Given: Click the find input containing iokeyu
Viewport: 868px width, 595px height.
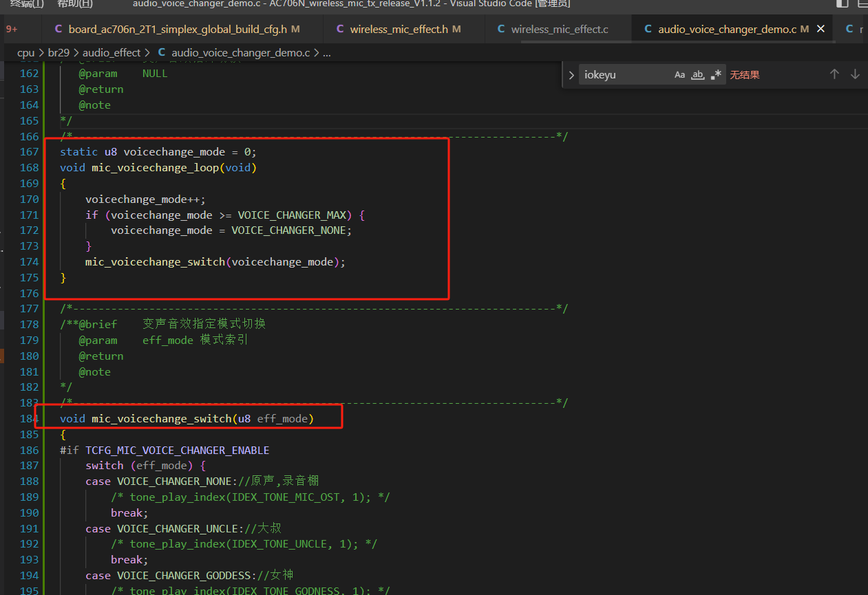Looking at the screenshot, I should 625,74.
